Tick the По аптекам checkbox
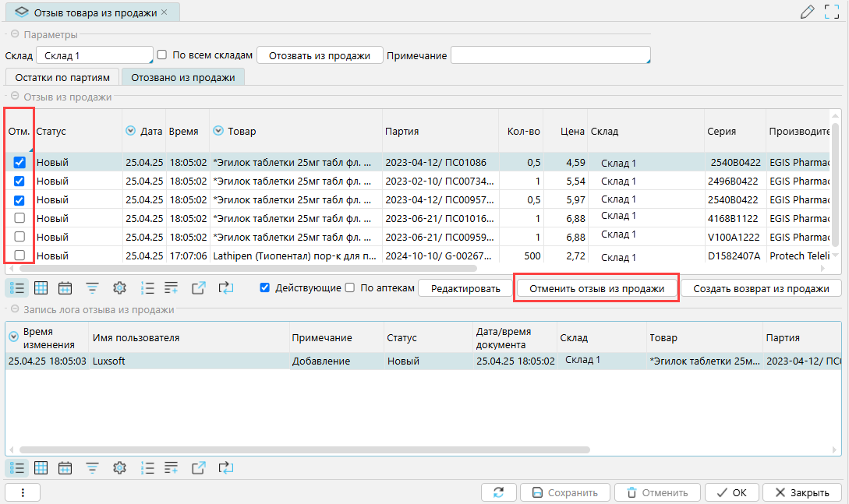 click(350, 288)
